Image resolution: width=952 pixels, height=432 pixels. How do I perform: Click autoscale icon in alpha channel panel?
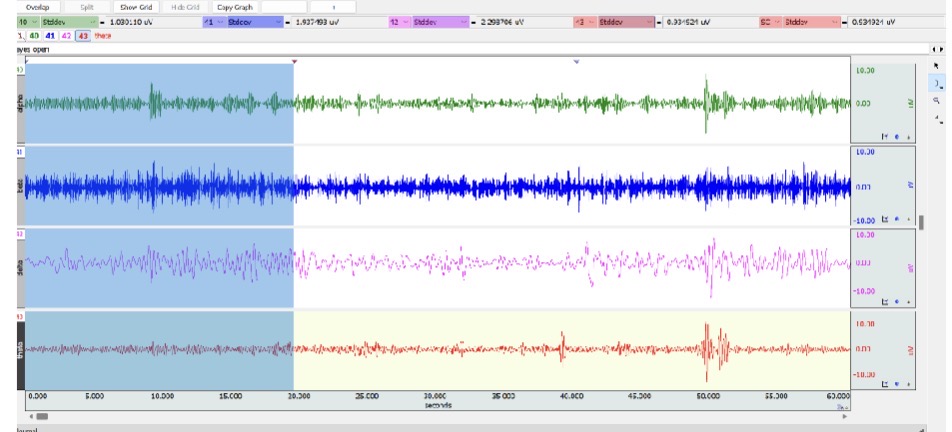click(x=885, y=136)
